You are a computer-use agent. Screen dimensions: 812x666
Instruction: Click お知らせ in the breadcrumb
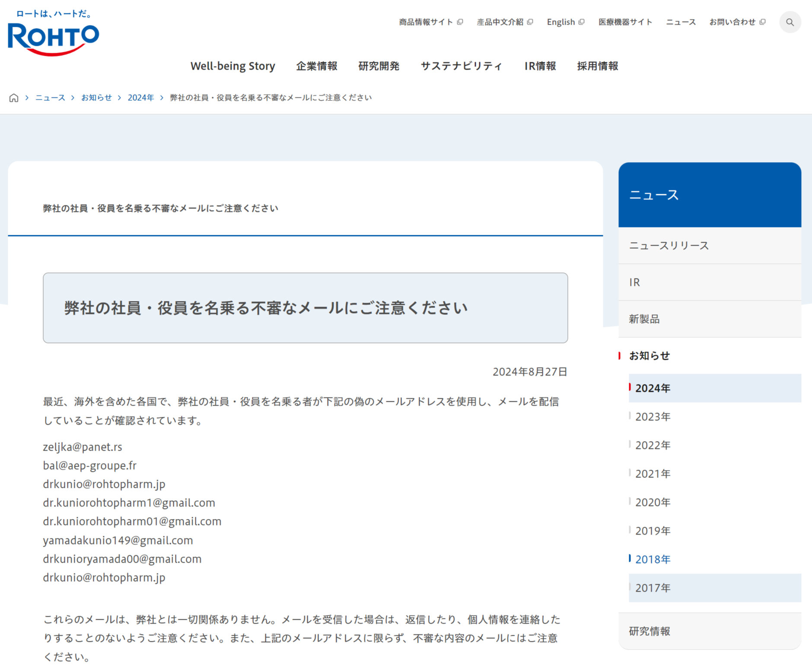(x=96, y=98)
